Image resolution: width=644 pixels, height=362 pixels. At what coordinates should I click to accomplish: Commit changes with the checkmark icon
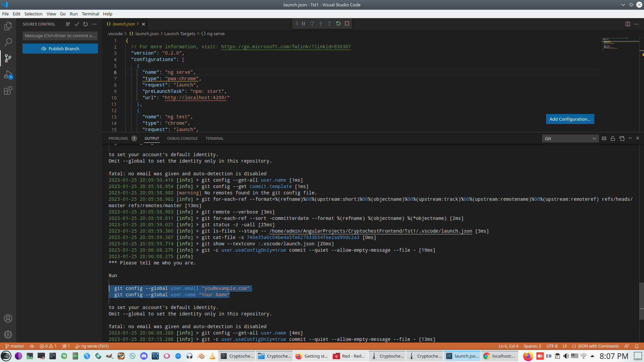pyautogui.click(x=77, y=24)
